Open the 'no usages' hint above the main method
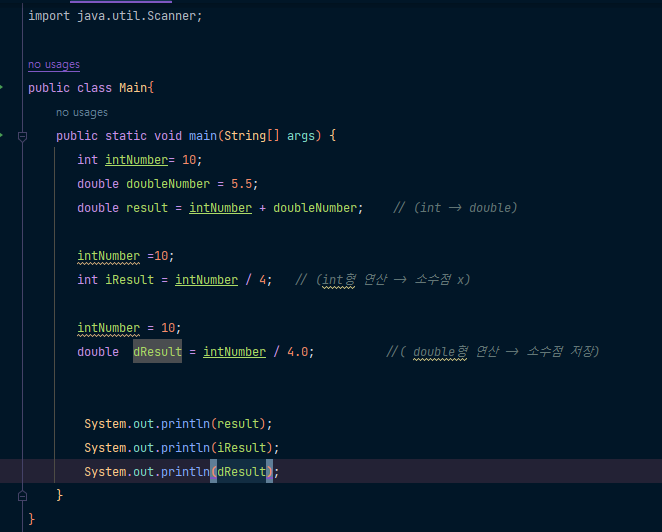This screenshot has width=662, height=532. click(82, 113)
